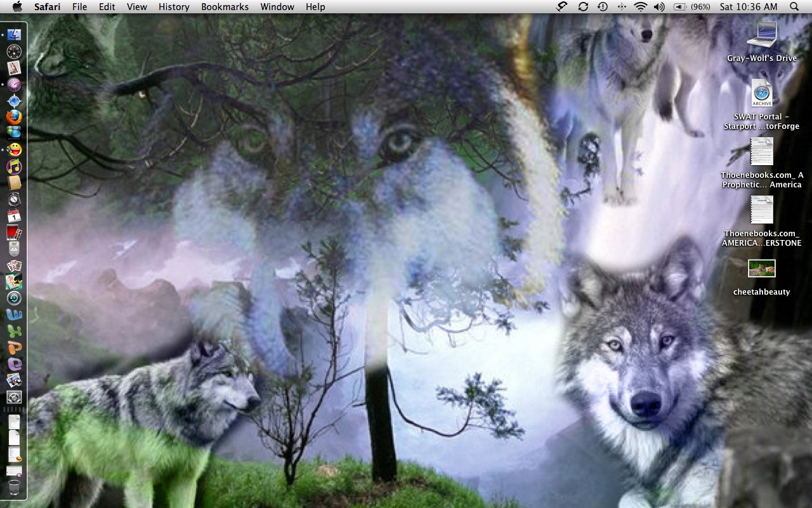
Task: Open the History menu
Action: click(174, 6)
